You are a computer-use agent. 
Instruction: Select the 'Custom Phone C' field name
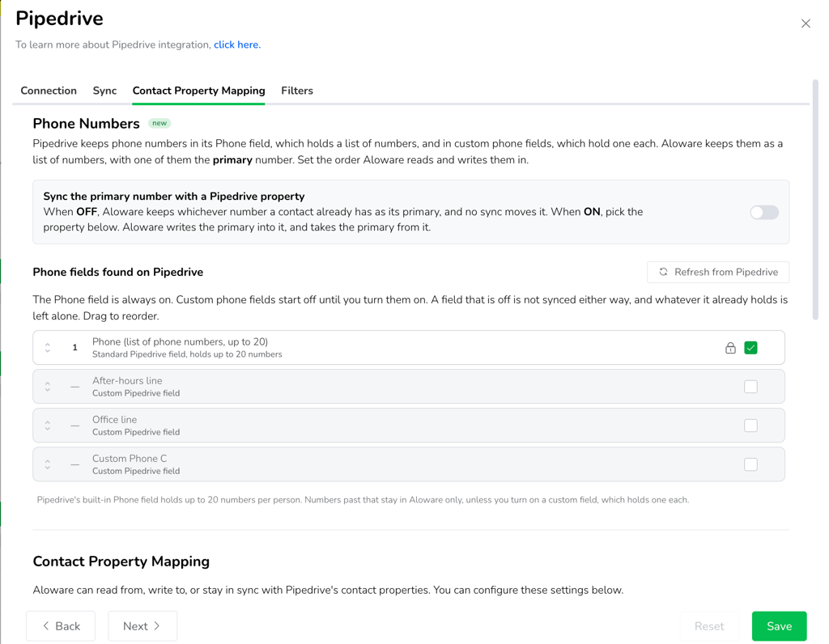(x=130, y=459)
